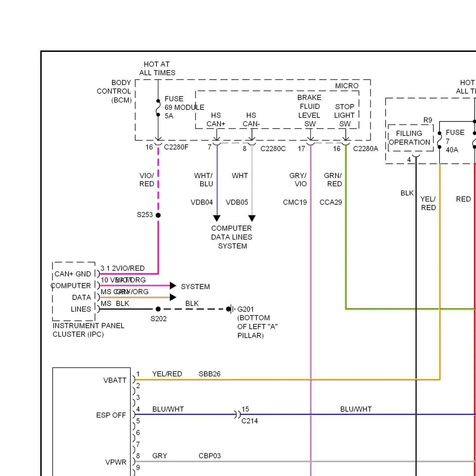The width and height of the screenshot is (476, 476).
Task: Select the ESP OFF pin label
Action: pos(111,415)
